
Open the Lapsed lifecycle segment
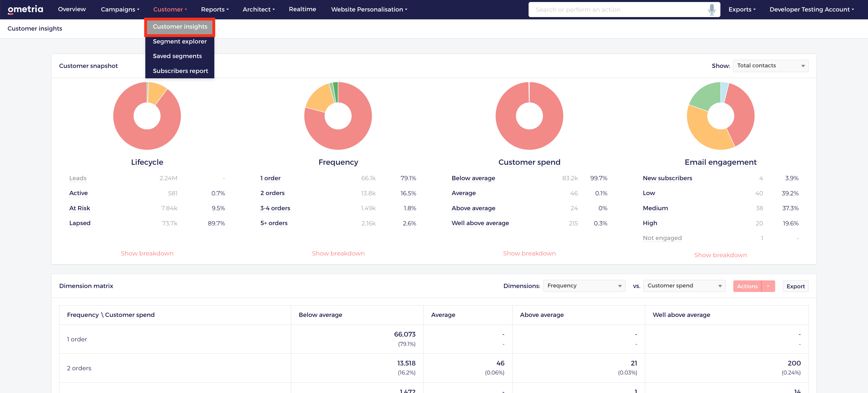pos(80,223)
